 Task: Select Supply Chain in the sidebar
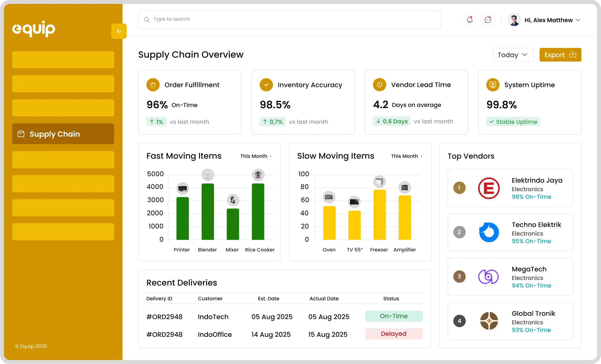point(63,134)
